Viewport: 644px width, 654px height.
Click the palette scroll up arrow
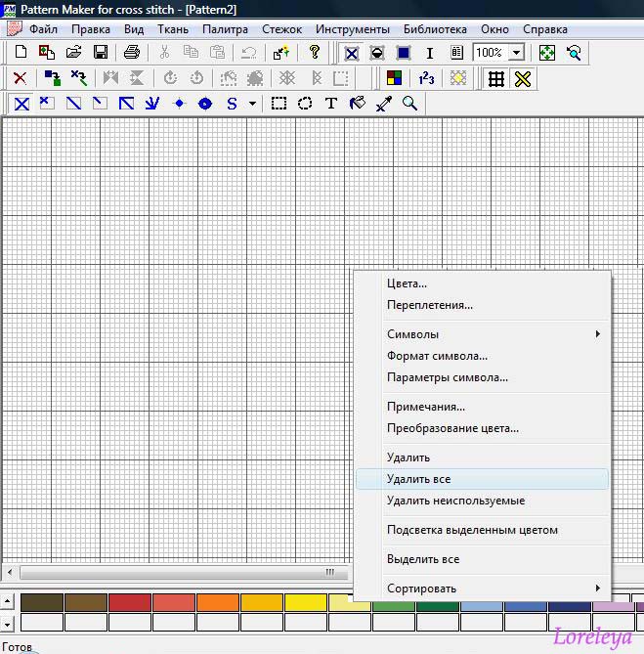[x=7, y=601]
